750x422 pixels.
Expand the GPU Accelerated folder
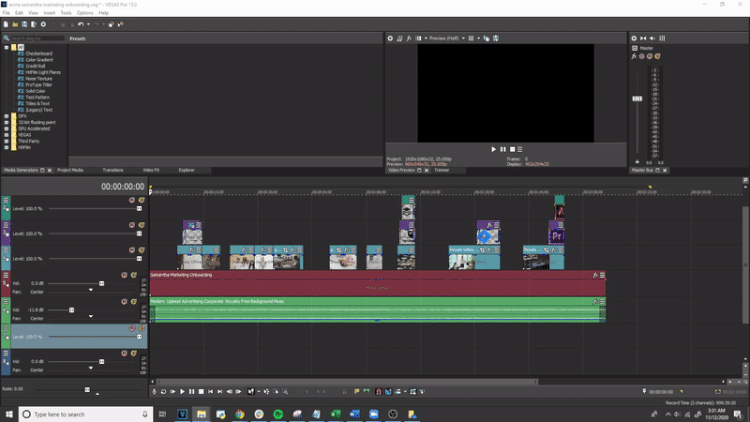click(x=6, y=129)
